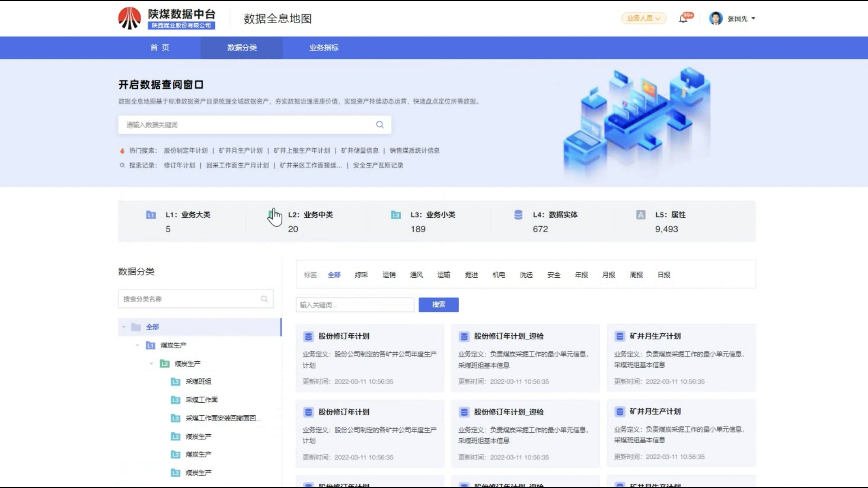The image size is (868, 488).
Task: Click the 陕煤数据中台 logo
Action: pyautogui.click(x=167, y=18)
